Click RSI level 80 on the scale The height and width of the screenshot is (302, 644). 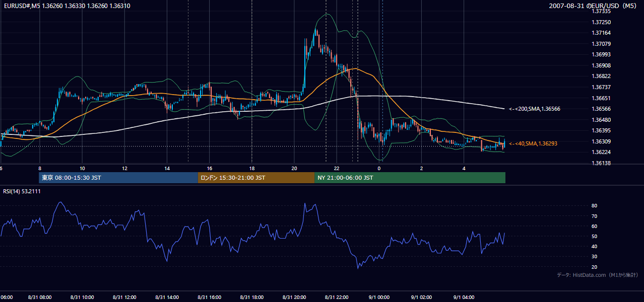click(594, 206)
